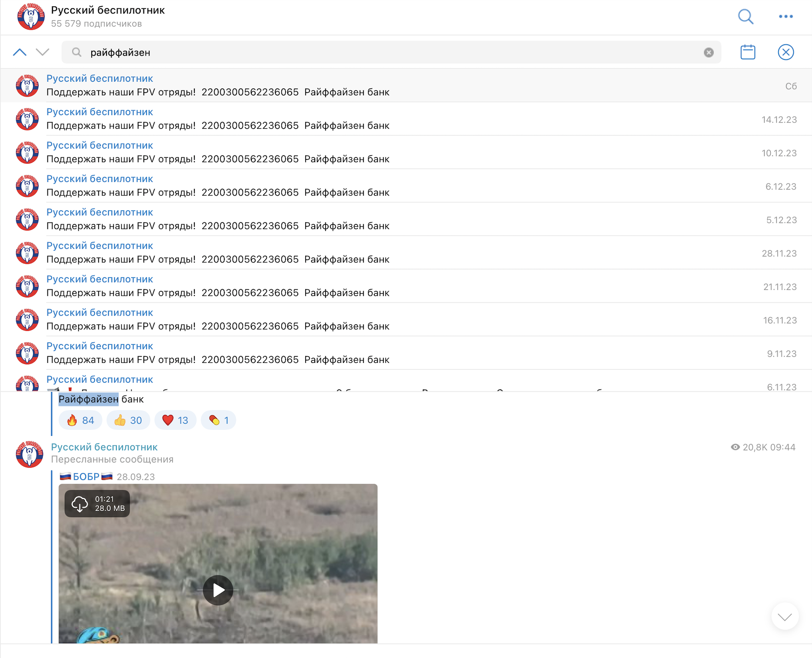The width and height of the screenshot is (812, 658).
Task: Download the 28.0 MB video with cloud icon
Action: (80, 504)
